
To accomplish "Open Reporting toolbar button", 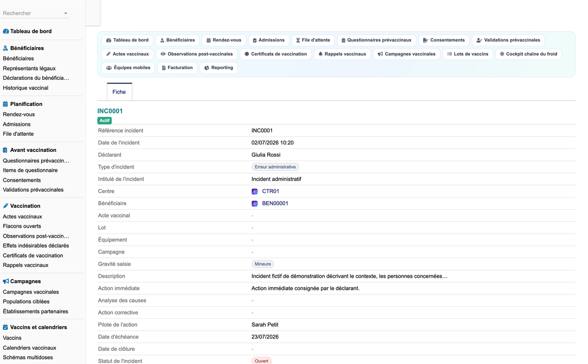I will click(219, 68).
